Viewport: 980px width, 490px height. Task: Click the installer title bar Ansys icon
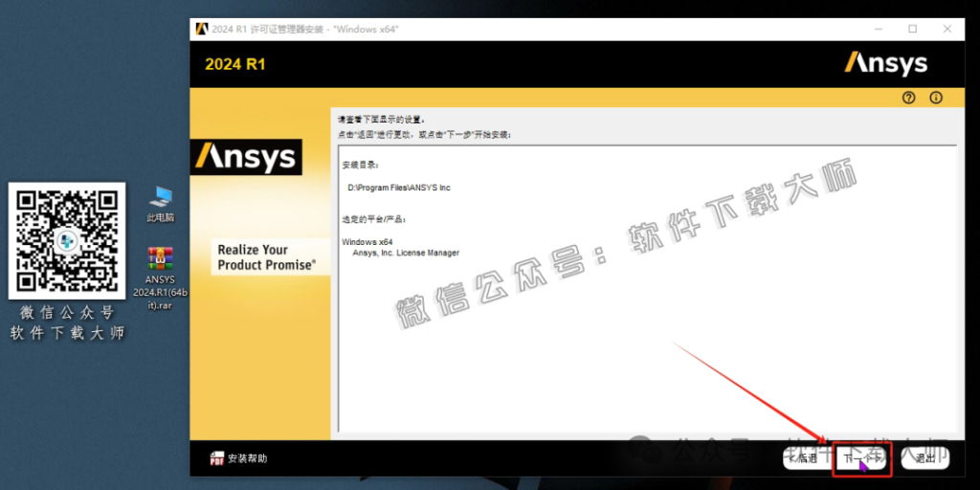point(201,29)
